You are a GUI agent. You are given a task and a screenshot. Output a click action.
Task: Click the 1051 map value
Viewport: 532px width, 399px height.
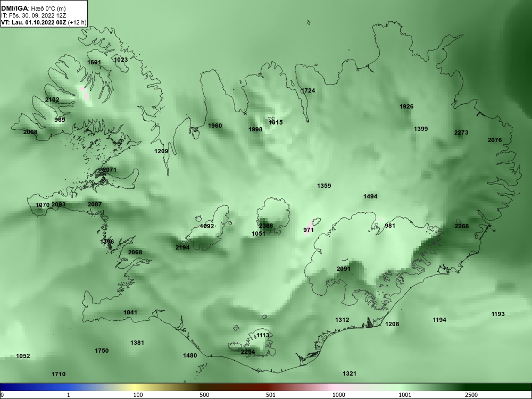tap(259, 234)
